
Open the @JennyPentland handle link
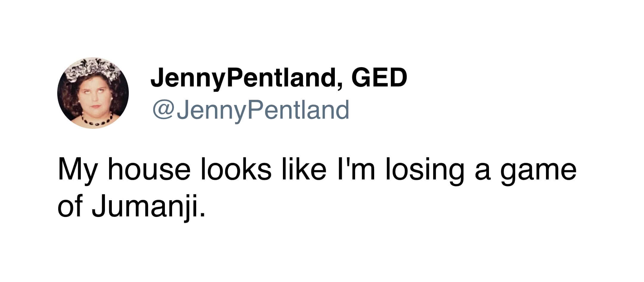pos(250,110)
